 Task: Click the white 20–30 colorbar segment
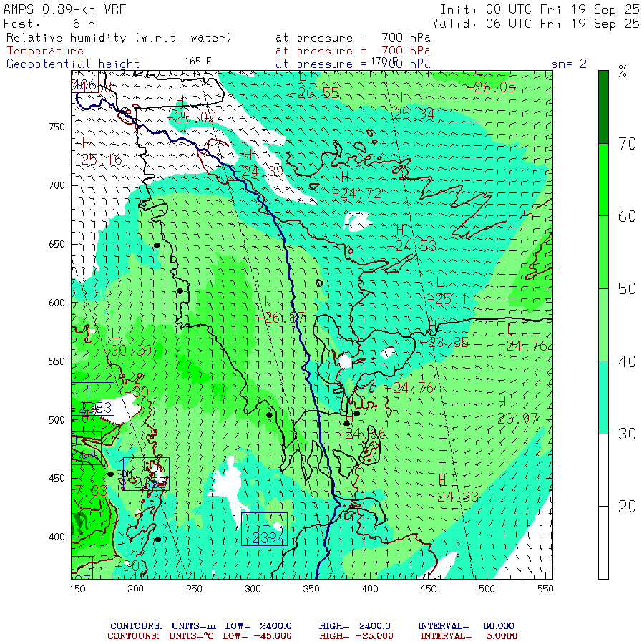click(x=603, y=470)
